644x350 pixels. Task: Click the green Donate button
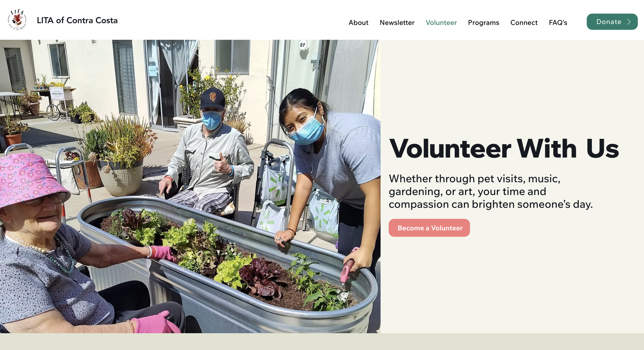[612, 22]
